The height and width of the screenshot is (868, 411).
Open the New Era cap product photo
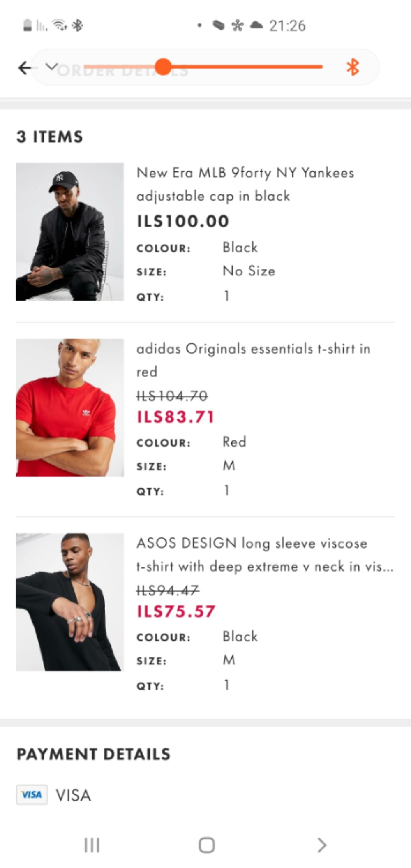70,232
